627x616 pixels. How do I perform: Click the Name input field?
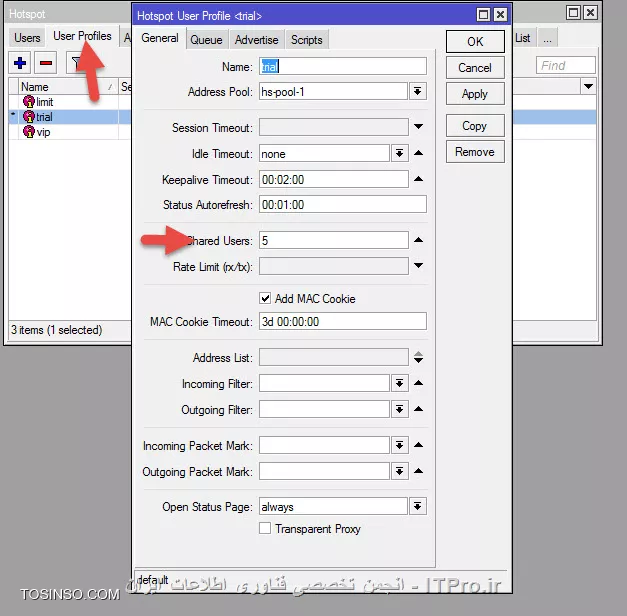point(343,66)
